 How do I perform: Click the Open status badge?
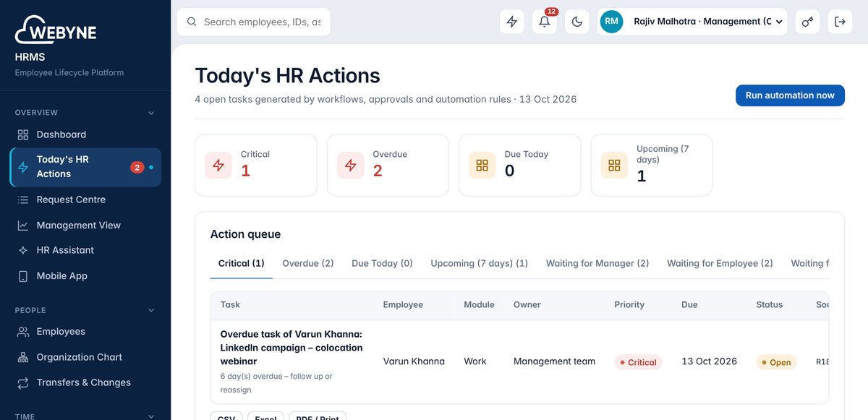click(776, 362)
